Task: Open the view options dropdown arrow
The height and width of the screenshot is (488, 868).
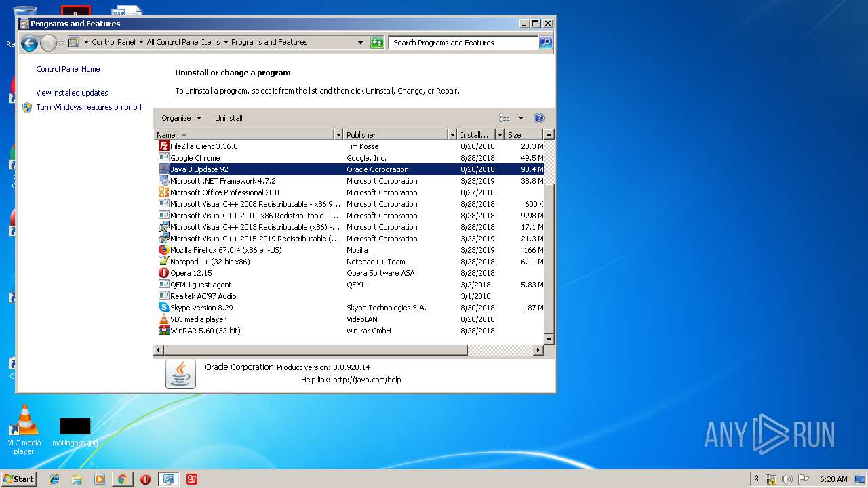Action: tap(521, 118)
